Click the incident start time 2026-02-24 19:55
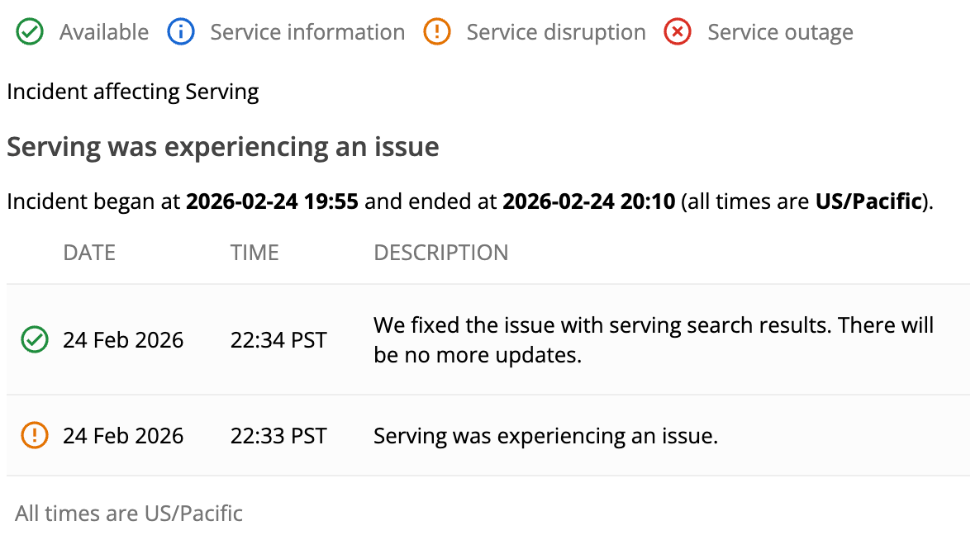 pyautogui.click(x=272, y=202)
